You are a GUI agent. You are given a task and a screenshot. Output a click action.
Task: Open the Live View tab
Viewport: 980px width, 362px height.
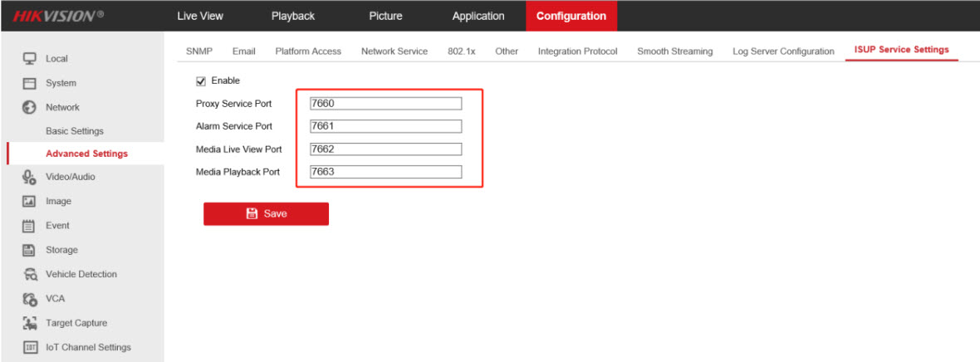click(x=199, y=16)
